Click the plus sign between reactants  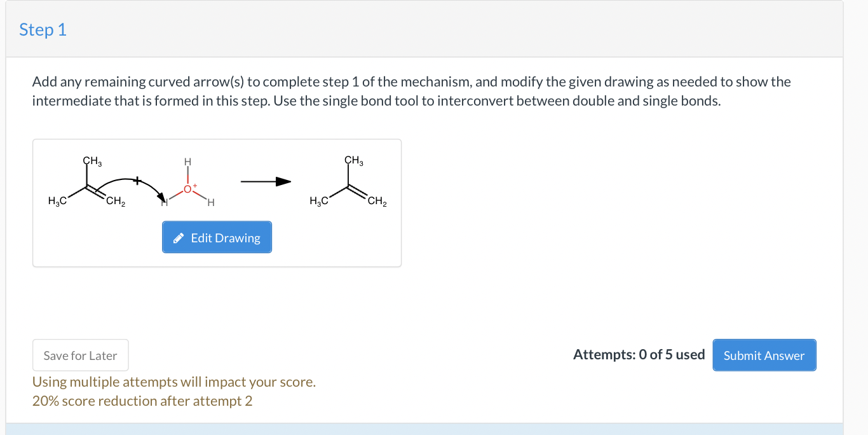point(138,180)
